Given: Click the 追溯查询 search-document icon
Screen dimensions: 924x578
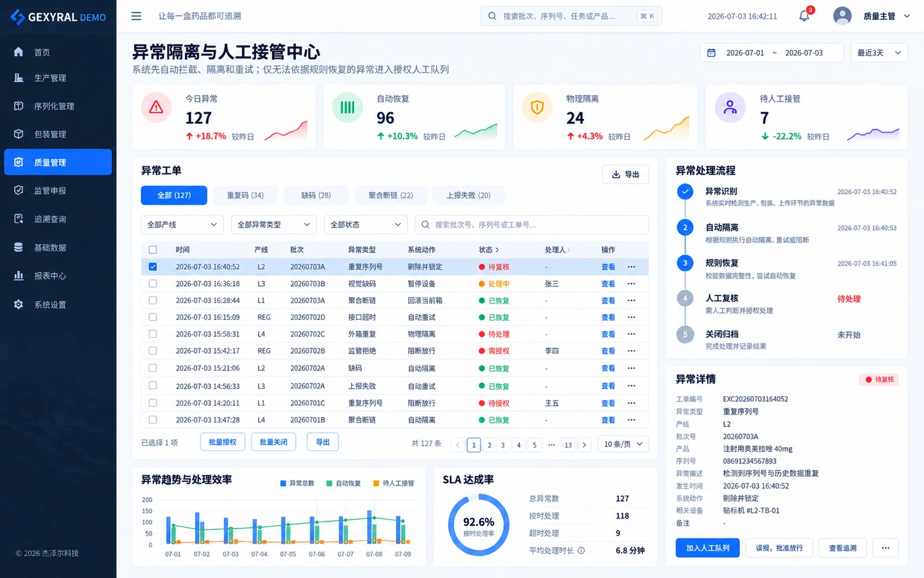Looking at the screenshot, I should pyautogui.click(x=19, y=219).
